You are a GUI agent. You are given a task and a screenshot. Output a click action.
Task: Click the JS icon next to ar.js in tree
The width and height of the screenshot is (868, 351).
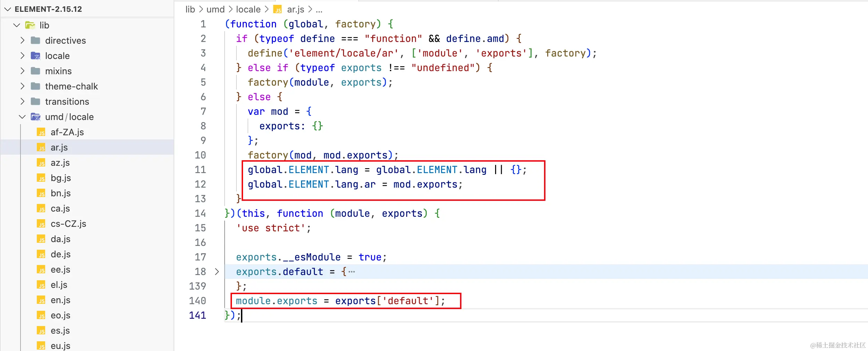pyautogui.click(x=41, y=147)
